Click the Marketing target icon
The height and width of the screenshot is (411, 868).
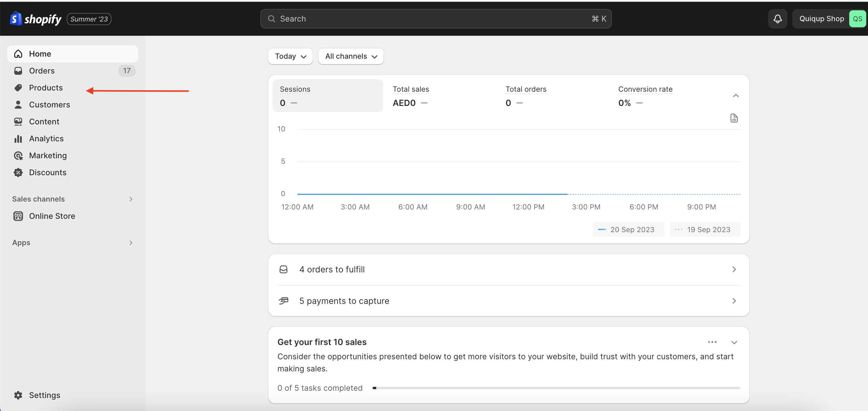coord(18,156)
